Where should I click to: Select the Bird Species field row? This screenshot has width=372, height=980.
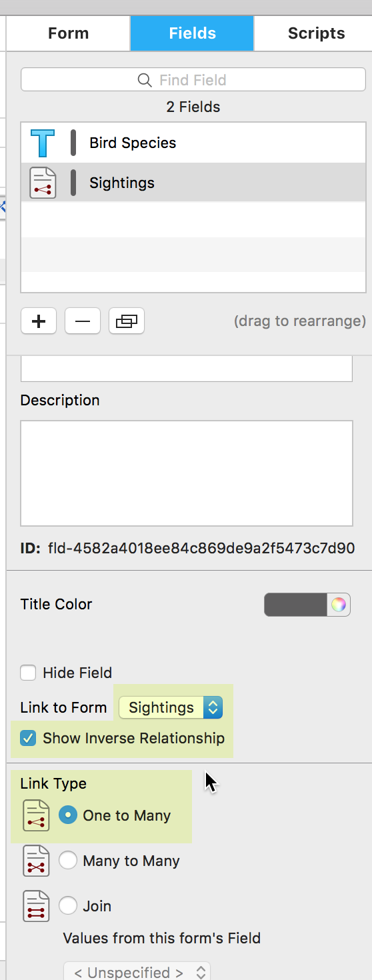(193, 143)
